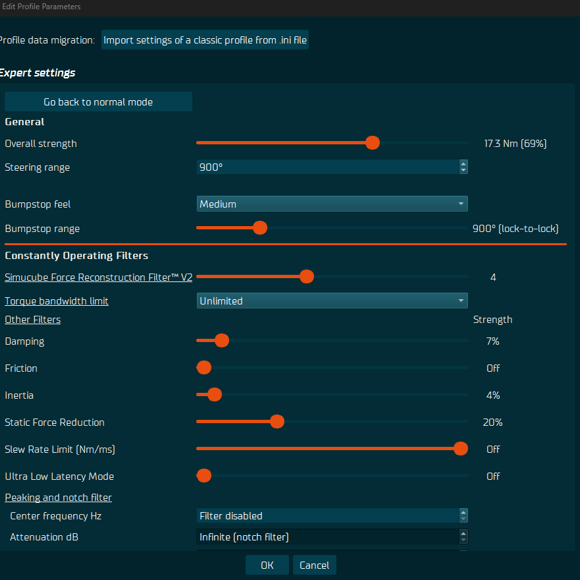Click the Slew Rate Limit slider handle
Screen dimensions: 580x580
pyautogui.click(x=461, y=448)
